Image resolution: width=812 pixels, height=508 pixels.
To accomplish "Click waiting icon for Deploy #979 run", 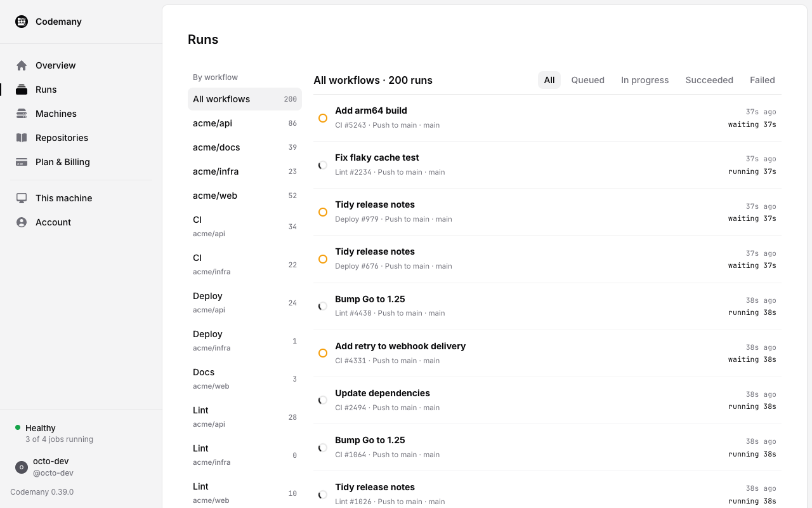I will 323,212.
